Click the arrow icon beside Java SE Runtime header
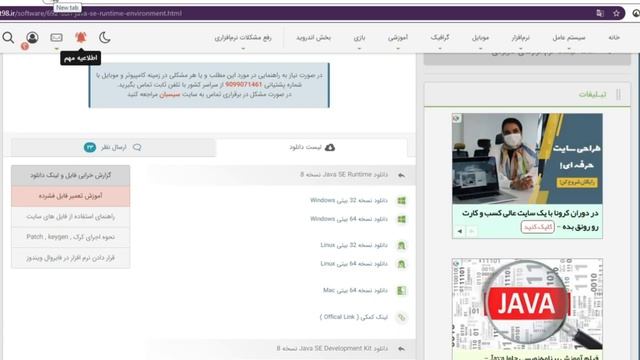The width and height of the screenshot is (640, 360). pyautogui.click(x=402, y=175)
